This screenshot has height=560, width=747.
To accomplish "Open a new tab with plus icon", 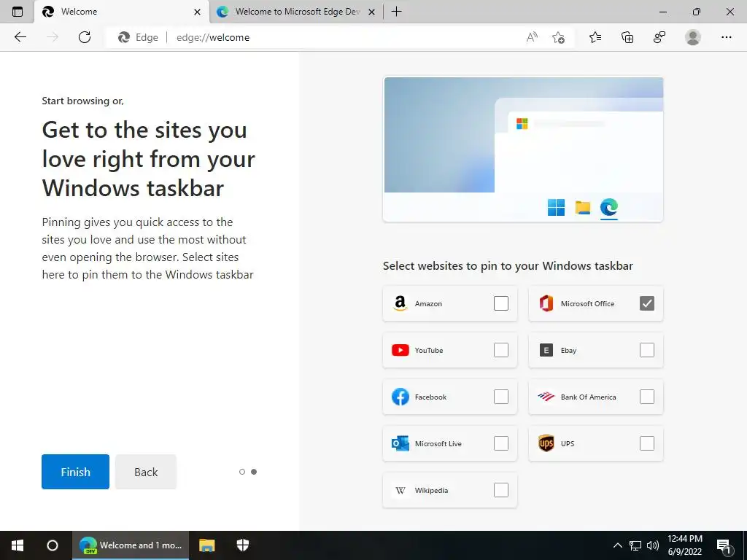I will (396, 12).
